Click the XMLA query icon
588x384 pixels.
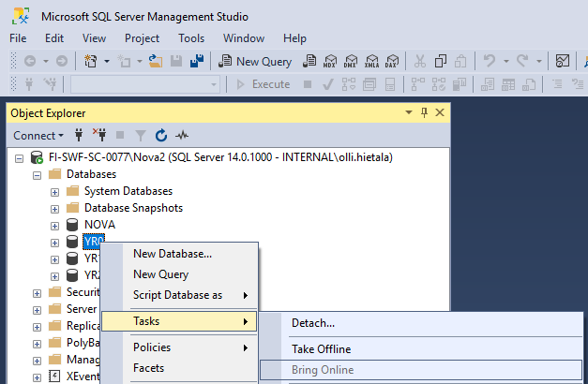point(372,61)
